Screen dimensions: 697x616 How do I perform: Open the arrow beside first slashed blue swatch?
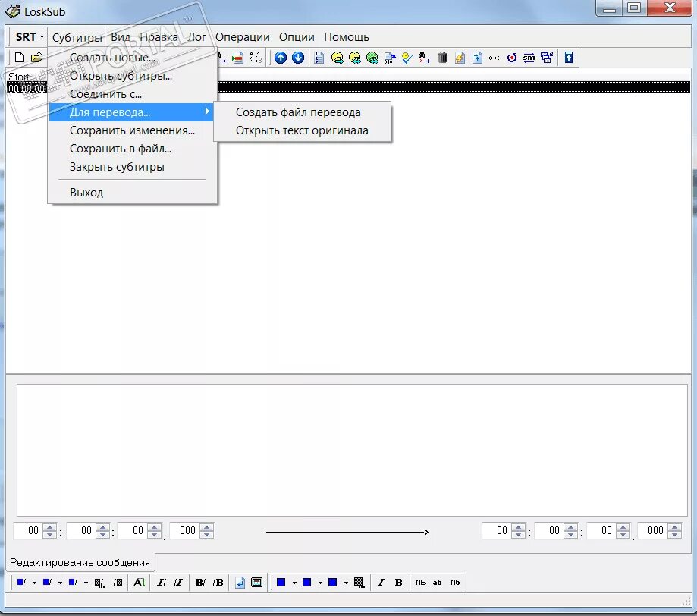tap(34, 583)
